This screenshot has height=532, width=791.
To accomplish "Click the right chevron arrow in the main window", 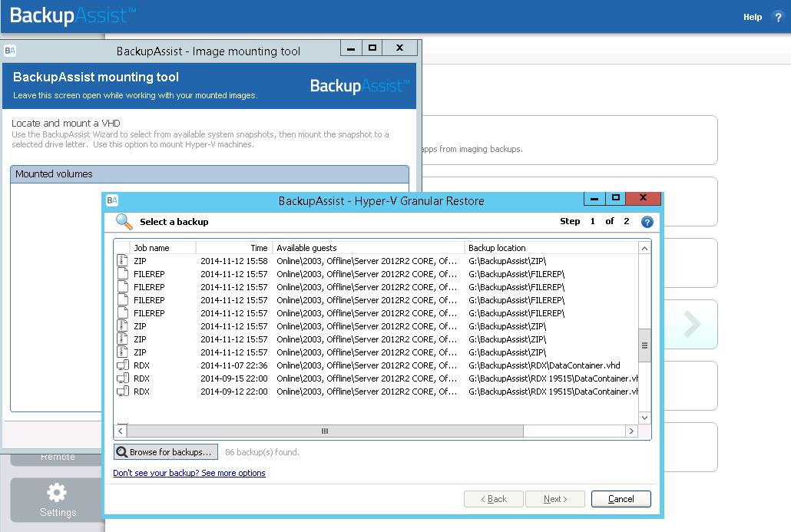I will (x=692, y=324).
